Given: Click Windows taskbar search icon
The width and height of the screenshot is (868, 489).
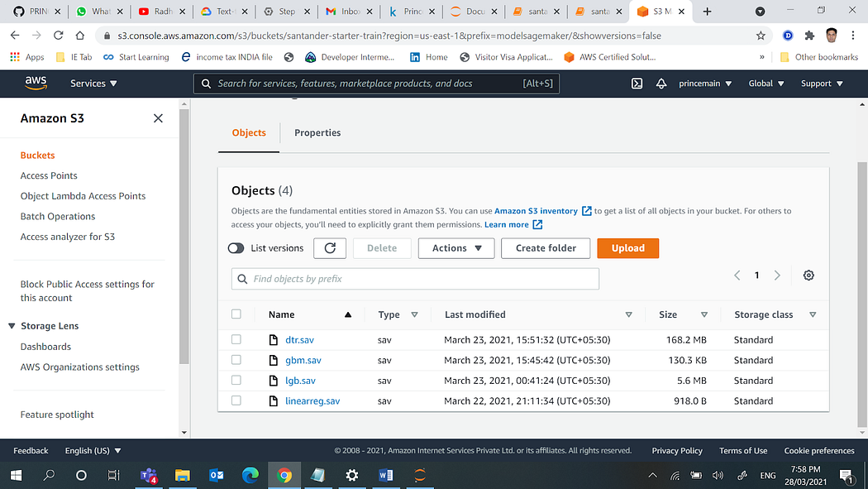Looking at the screenshot, I should (50, 475).
